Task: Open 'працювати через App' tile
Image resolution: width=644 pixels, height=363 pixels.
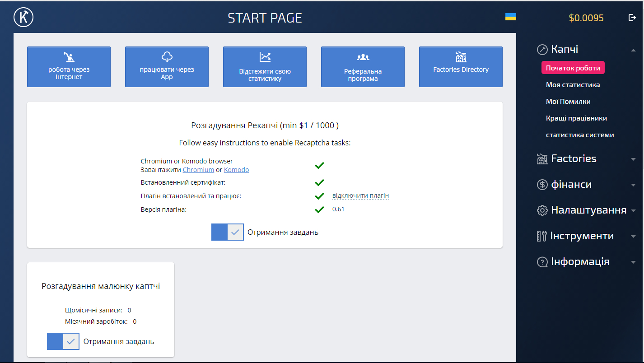Action: coord(167,67)
